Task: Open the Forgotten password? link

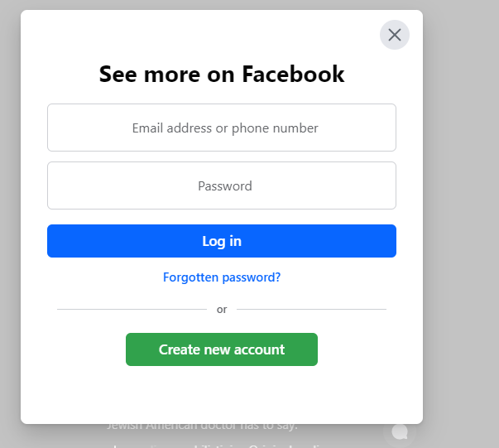Action: 222,277
